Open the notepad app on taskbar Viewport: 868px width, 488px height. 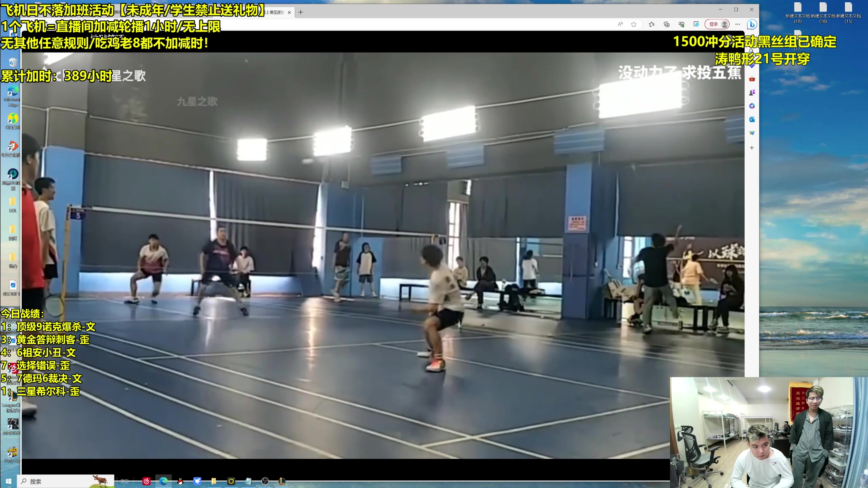pyautogui.click(x=248, y=481)
